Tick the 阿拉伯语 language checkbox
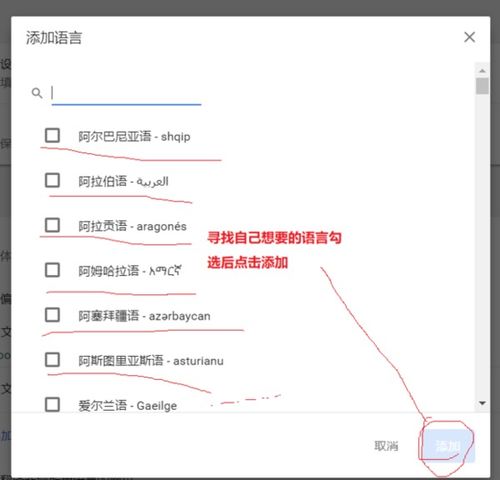The height and width of the screenshot is (480, 500). 52,180
